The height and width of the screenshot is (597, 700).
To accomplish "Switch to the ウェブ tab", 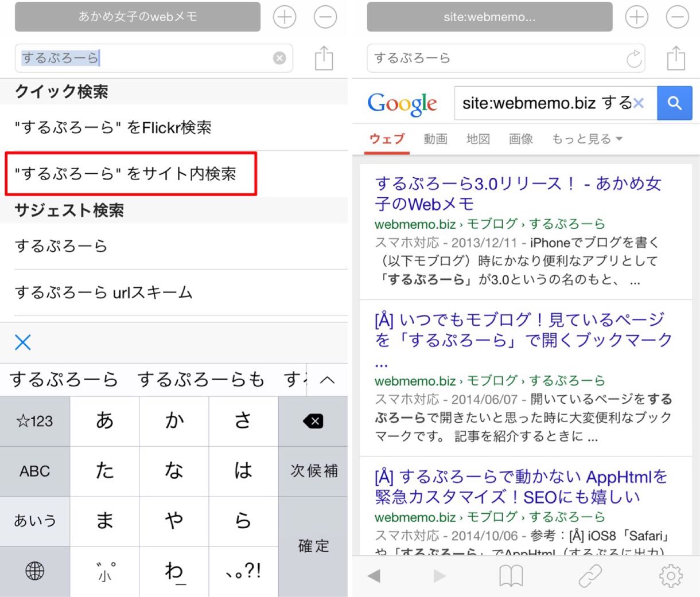I will [x=387, y=139].
